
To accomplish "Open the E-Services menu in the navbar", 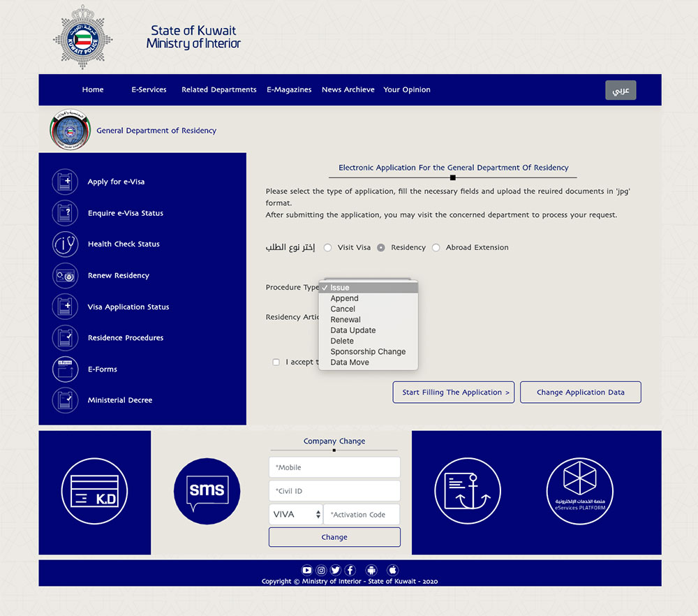I will coord(149,90).
